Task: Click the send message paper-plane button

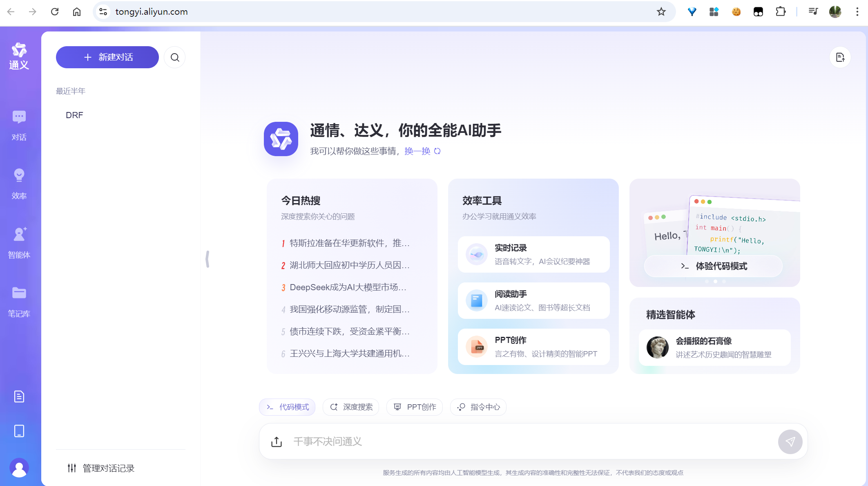Action: [x=790, y=441]
